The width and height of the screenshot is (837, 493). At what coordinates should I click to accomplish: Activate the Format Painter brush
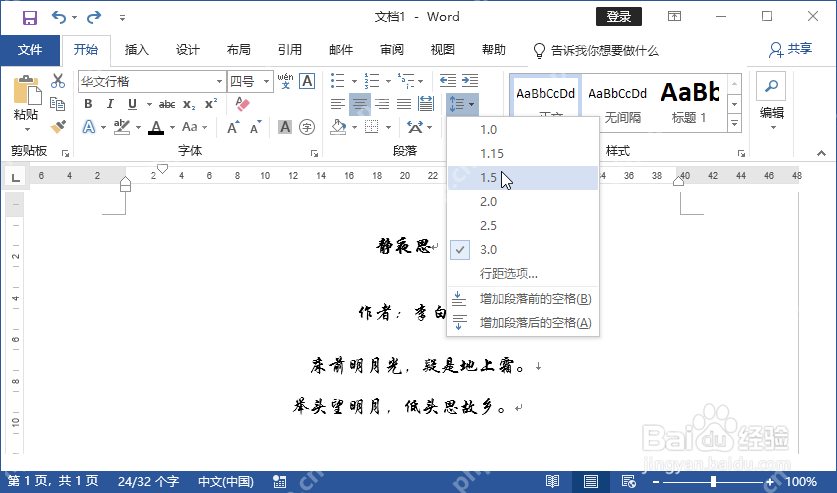pos(58,127)
